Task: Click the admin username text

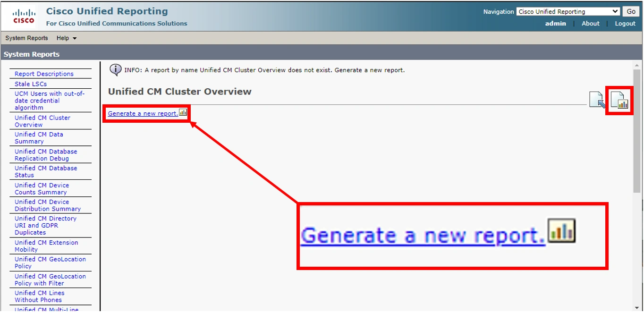Action: 555,24
